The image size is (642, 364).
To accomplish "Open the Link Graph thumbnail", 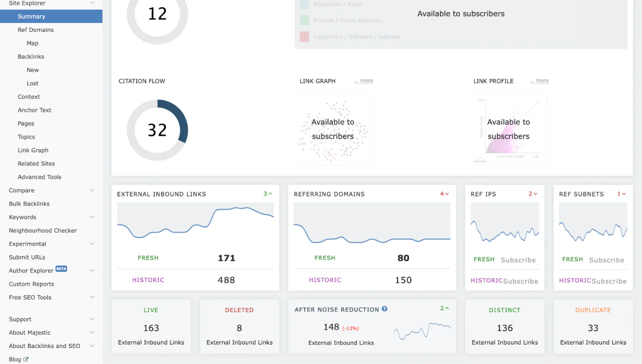I will pyautogui.click(x=333, y=129).
